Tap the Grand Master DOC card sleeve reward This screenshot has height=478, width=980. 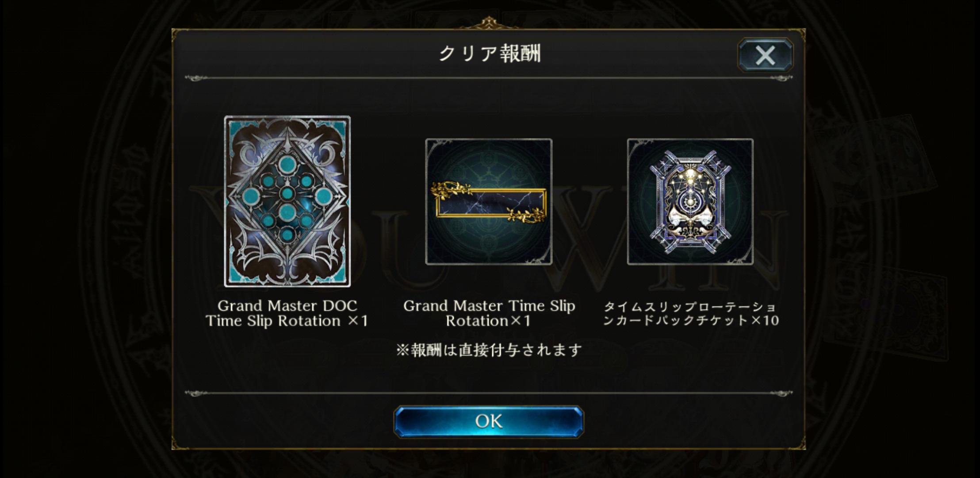click(x=287, y=201)
